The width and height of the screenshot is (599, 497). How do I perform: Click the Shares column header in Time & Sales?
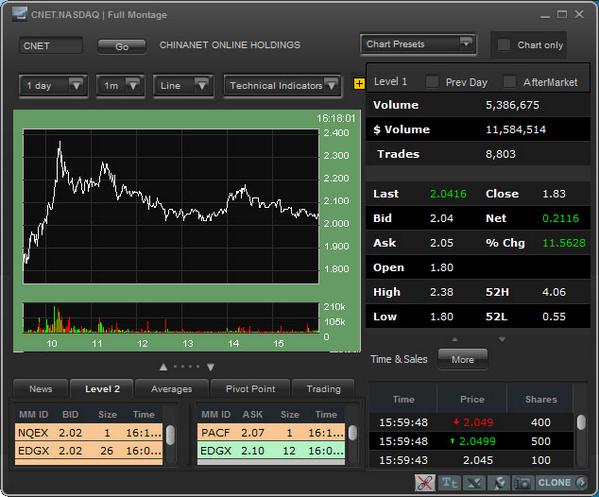[541, 399]
